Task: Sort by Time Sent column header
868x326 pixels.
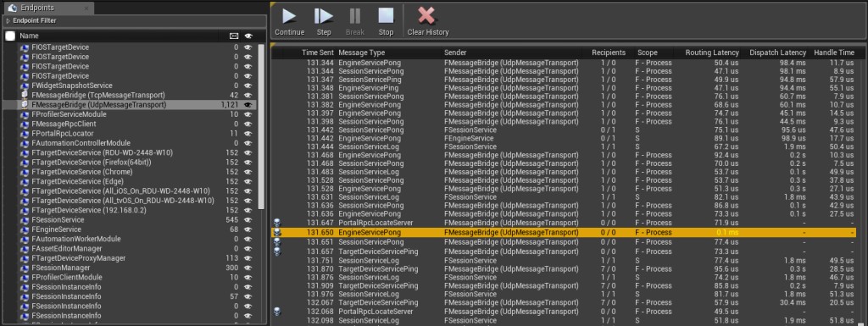Action: (318, 52)
